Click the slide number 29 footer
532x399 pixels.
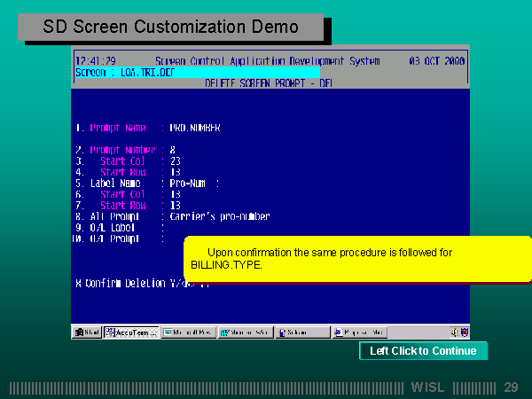click(511, 387)
